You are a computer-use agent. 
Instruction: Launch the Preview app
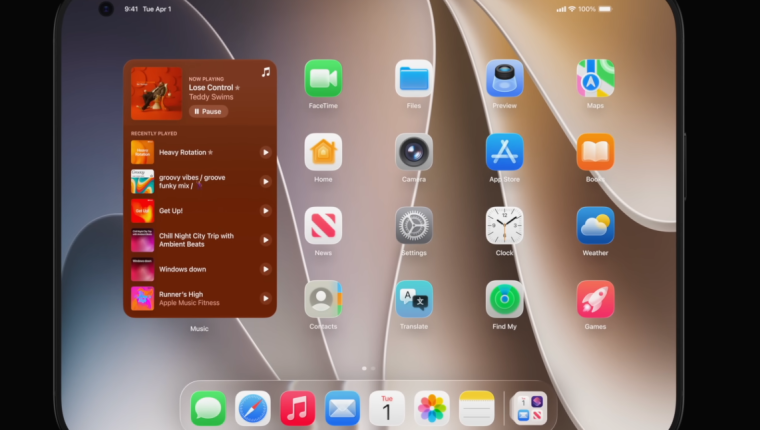coord(505,79)
